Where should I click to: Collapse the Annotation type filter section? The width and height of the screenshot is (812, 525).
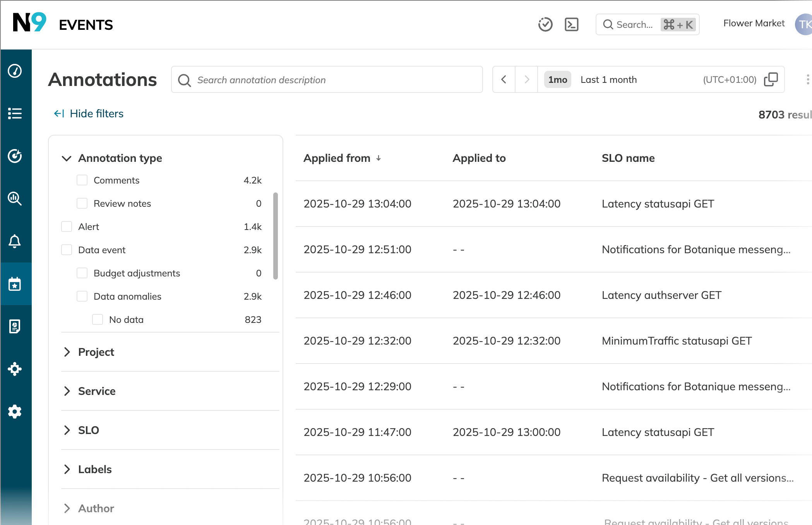click(67, 158)
